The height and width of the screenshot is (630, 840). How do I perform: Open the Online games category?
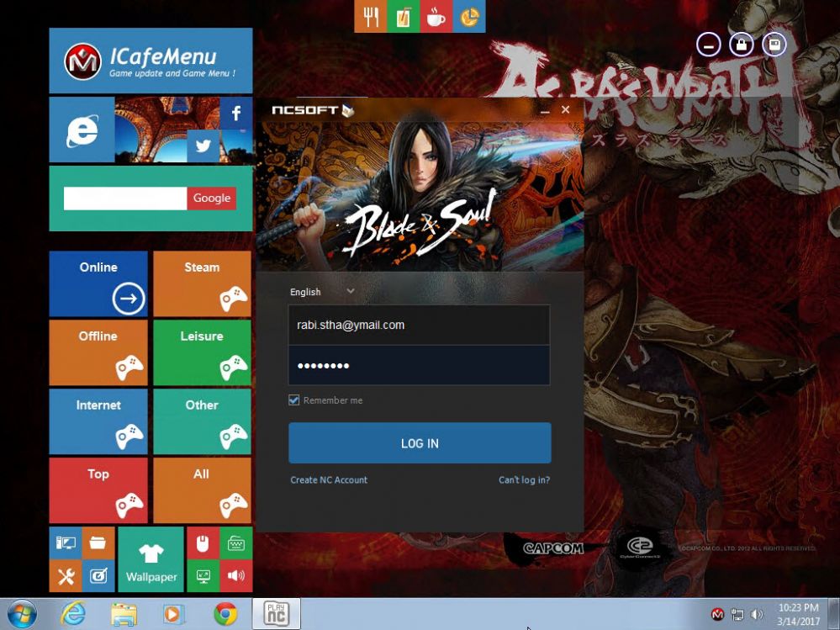[98, 284]
